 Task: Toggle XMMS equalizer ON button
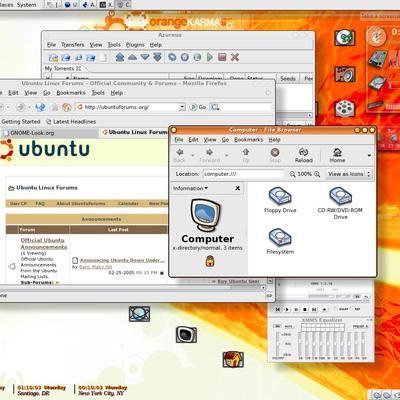click(277, 326)
